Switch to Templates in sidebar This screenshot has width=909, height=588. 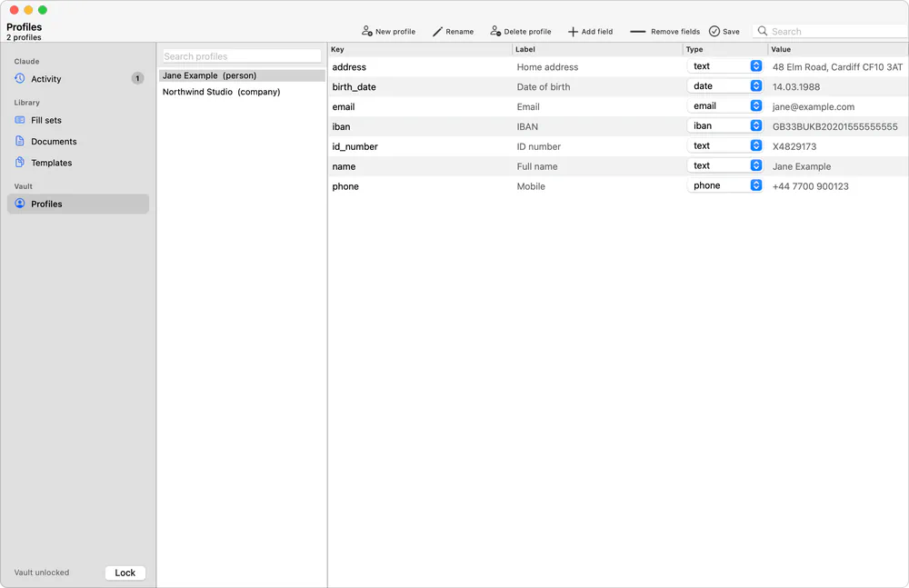click(x=78, y=163)
